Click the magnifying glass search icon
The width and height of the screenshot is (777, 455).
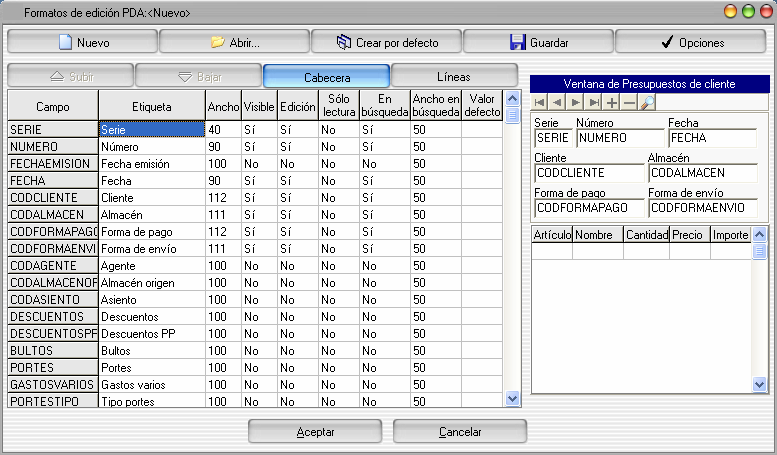[x=647, y=102]
